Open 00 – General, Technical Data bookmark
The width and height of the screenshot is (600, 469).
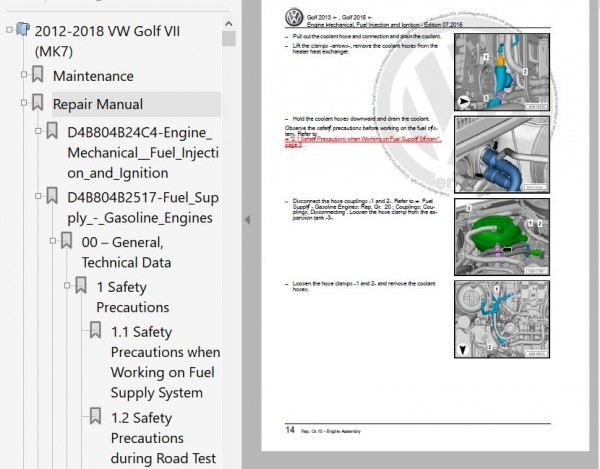click(x=126, y=252)
